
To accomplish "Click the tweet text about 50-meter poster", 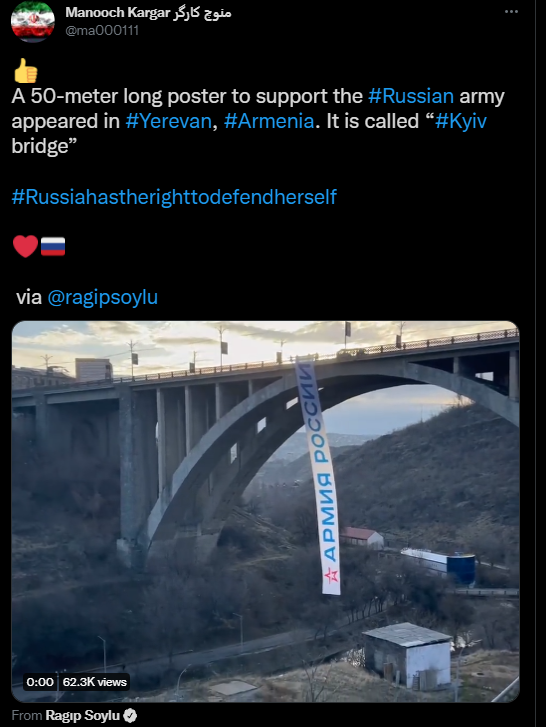I will pyautogui.click(x=258, y=121).
